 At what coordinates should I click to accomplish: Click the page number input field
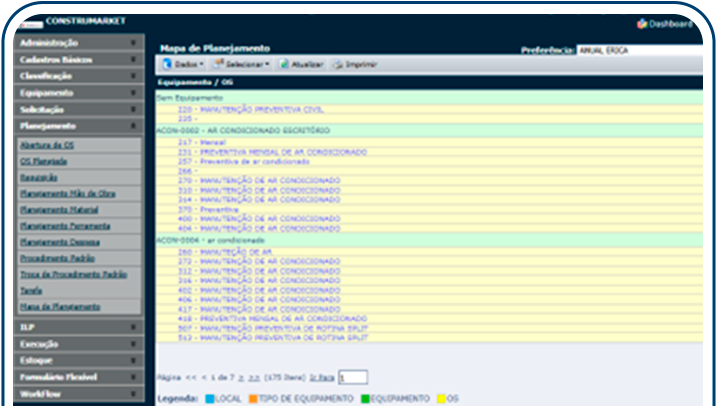(352, 377)
